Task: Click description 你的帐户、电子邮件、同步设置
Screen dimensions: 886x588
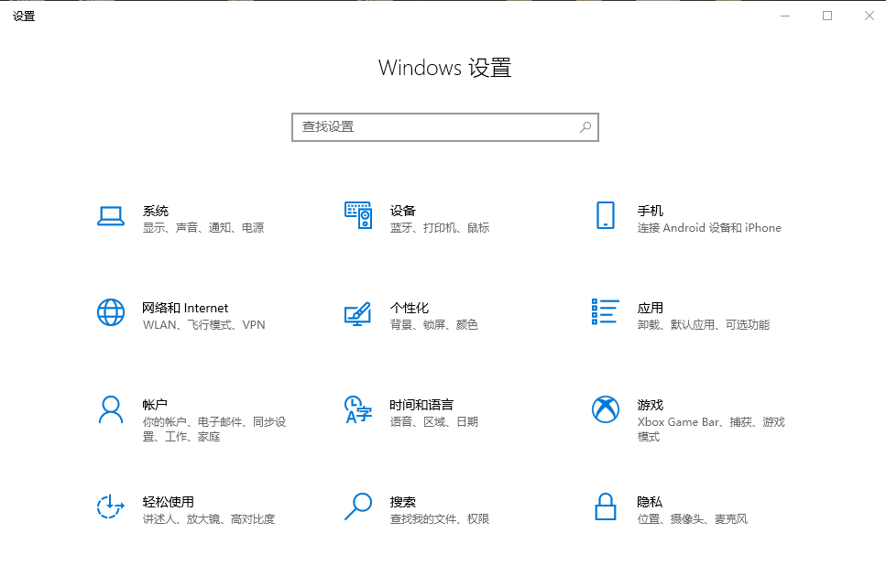Action: (x=214, y=430)
